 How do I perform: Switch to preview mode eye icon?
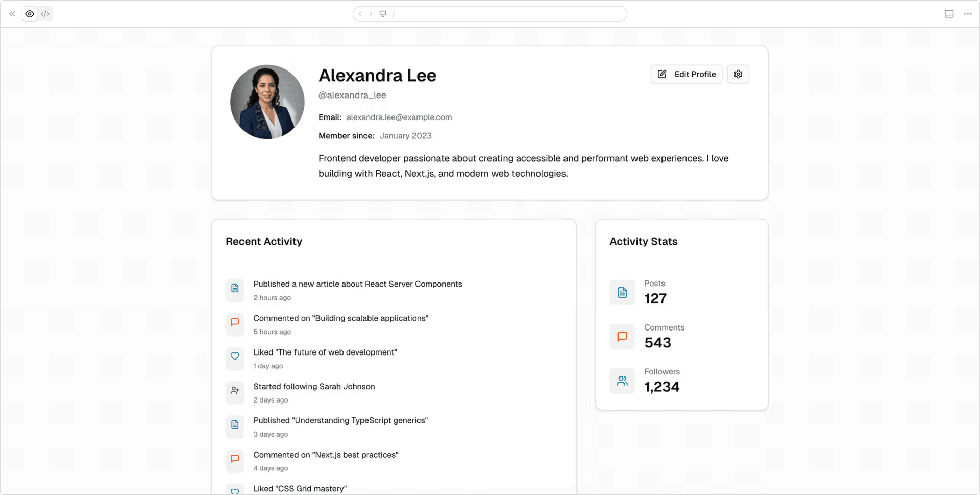(30, 14)
